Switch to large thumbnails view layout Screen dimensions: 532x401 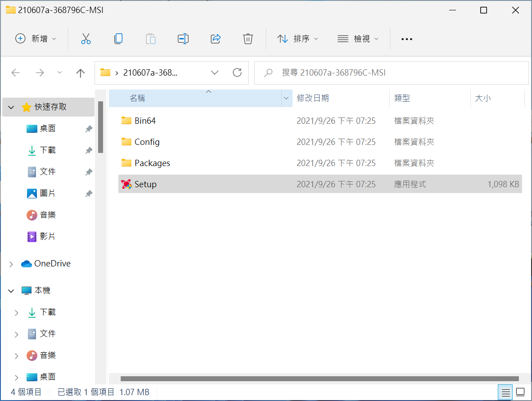point(520,392)
